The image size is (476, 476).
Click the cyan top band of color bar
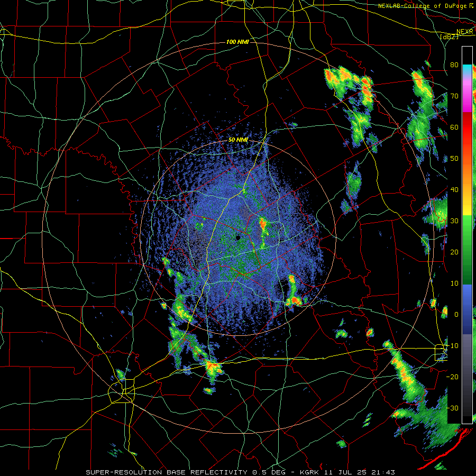click(x=467, y=69)
